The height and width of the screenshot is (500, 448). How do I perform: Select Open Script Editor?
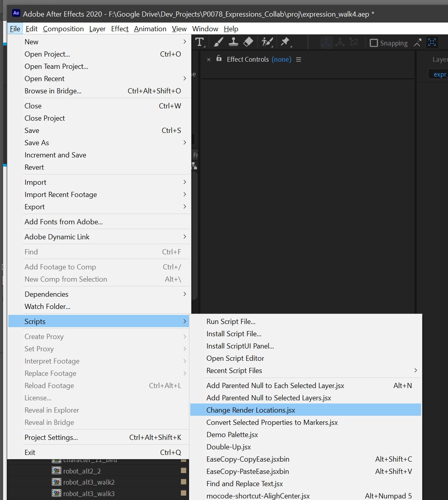pos(306,358)
